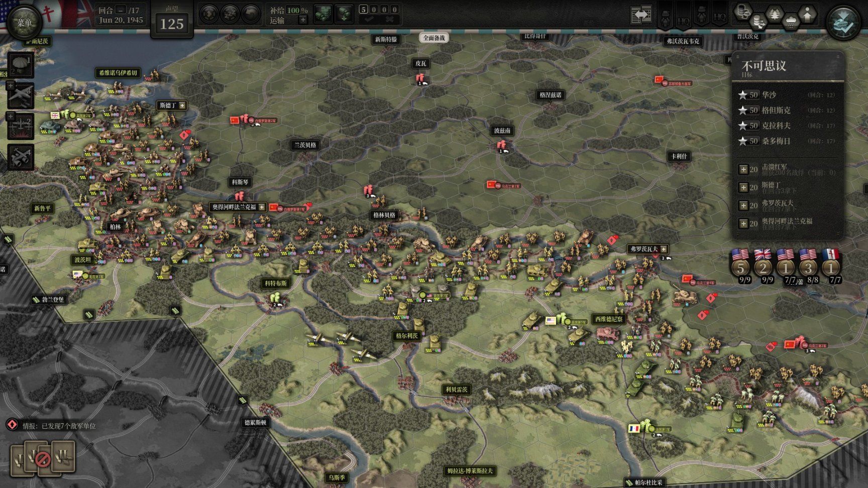Image resolution: width=868 pixels, height=488 pixels.
Task: Click the 格林贝格 city label
Action: [x=384, y=215]
